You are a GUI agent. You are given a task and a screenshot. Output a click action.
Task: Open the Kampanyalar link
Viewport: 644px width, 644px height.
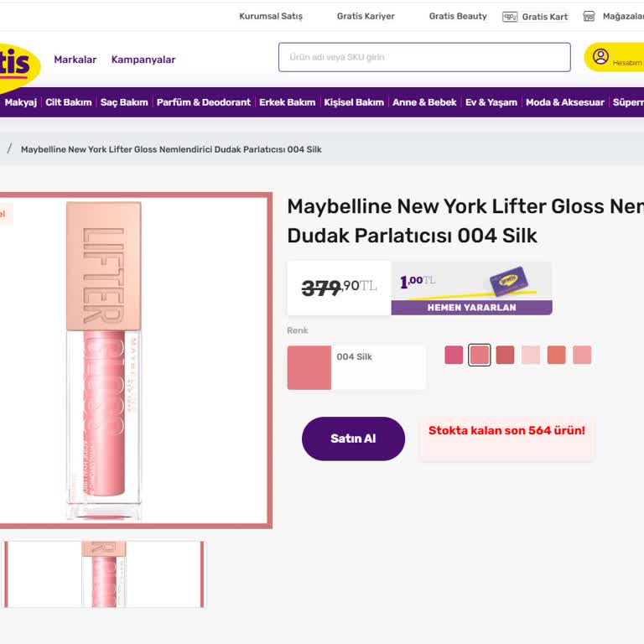click(x=143, y=60)
